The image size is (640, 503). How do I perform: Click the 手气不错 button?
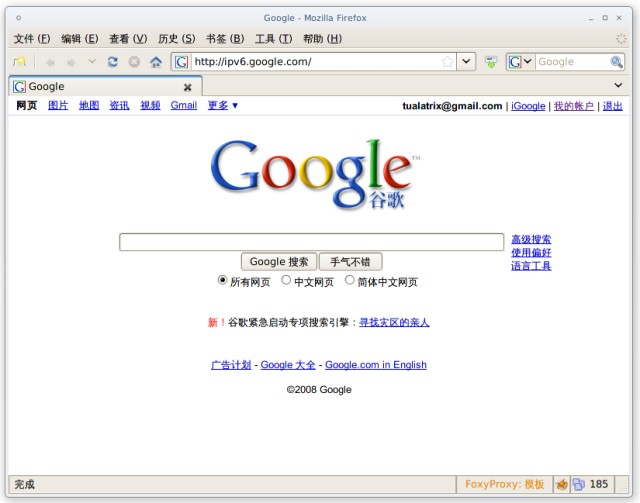[x=350, y=262]
